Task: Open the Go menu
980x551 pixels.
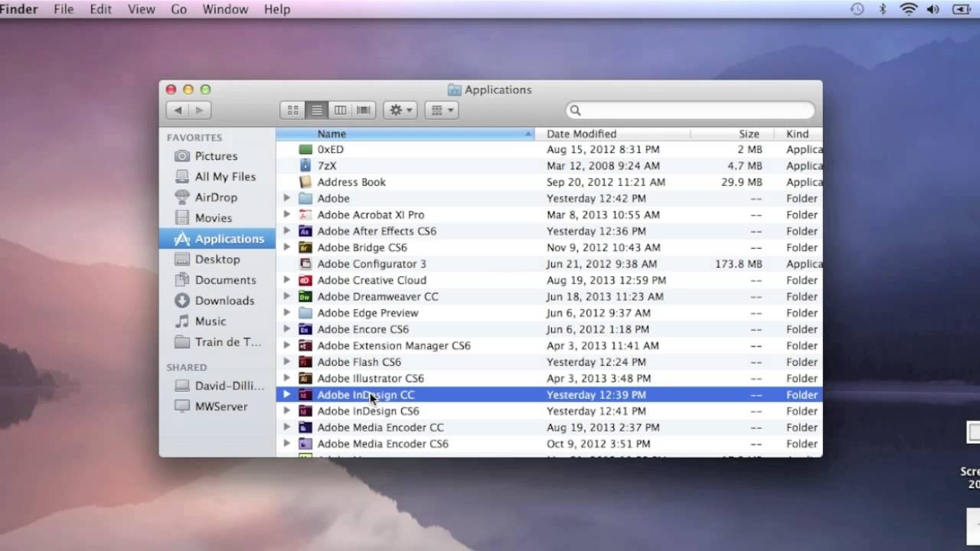Action: click(x=178, y=9)
